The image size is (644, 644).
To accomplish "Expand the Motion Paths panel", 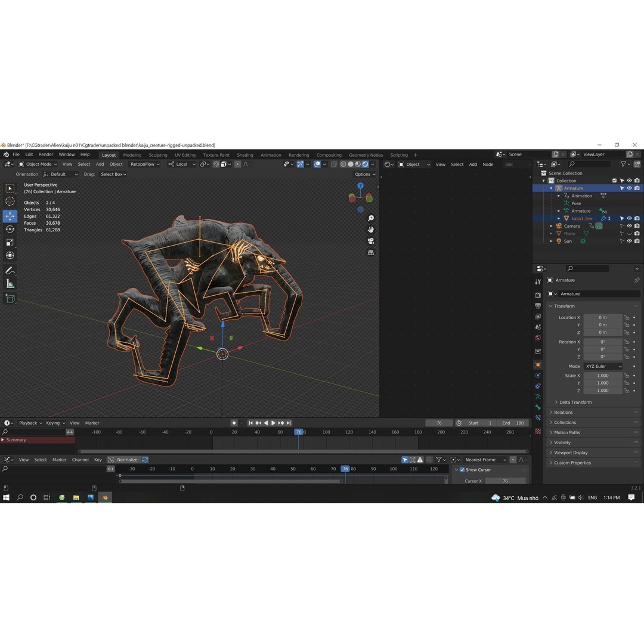I will click(567, 432).
